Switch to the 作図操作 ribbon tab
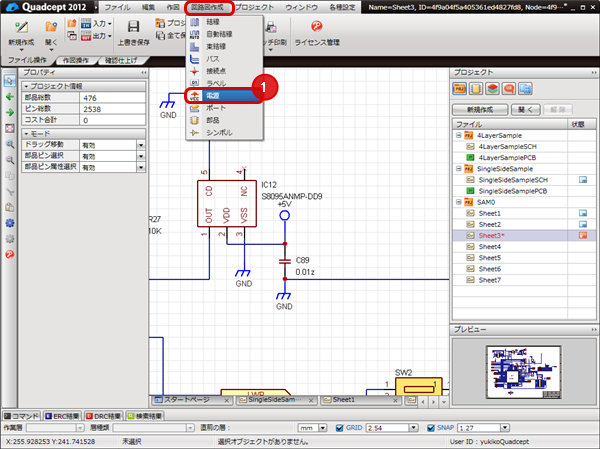The height and width of the screenshot is (449, 600). pyautogui.click(x=76, y=60)
